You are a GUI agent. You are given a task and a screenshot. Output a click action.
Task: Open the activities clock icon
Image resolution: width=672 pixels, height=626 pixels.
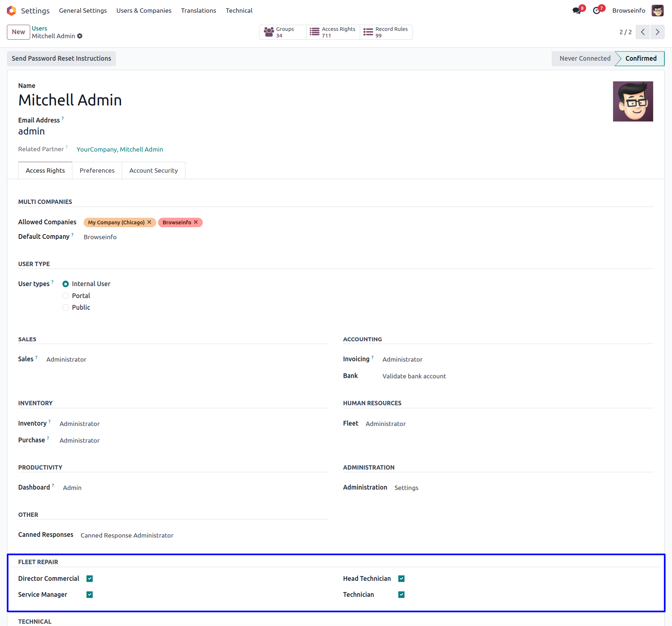pos(596,11)
